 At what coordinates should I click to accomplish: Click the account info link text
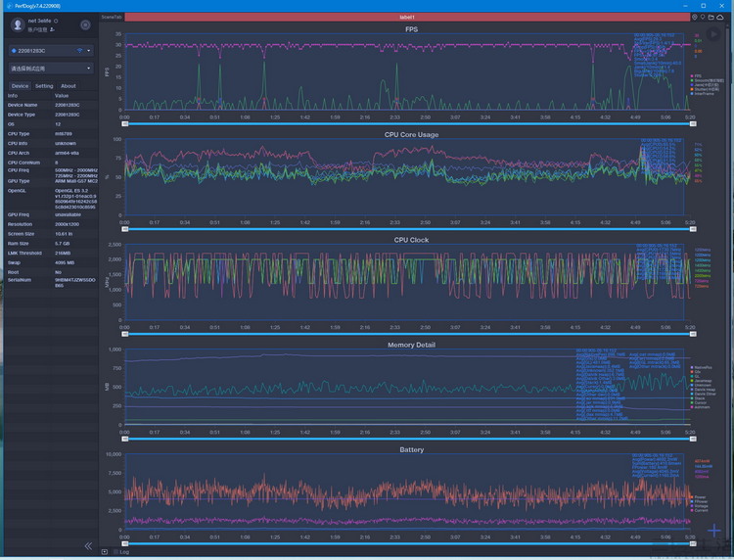coord(37,30)
